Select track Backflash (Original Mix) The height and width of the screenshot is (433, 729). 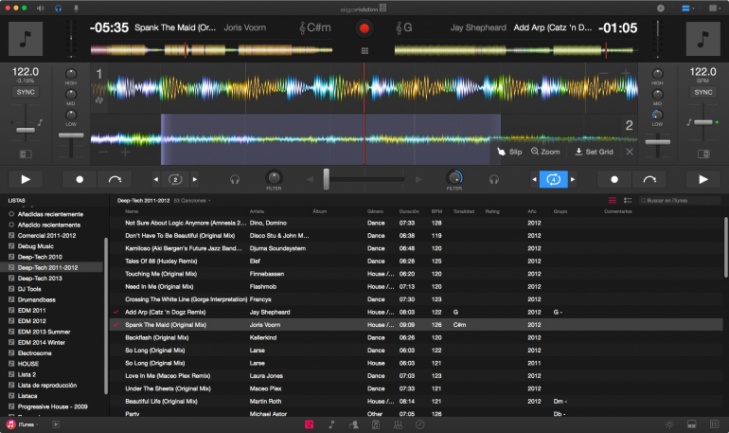[416, 338]
